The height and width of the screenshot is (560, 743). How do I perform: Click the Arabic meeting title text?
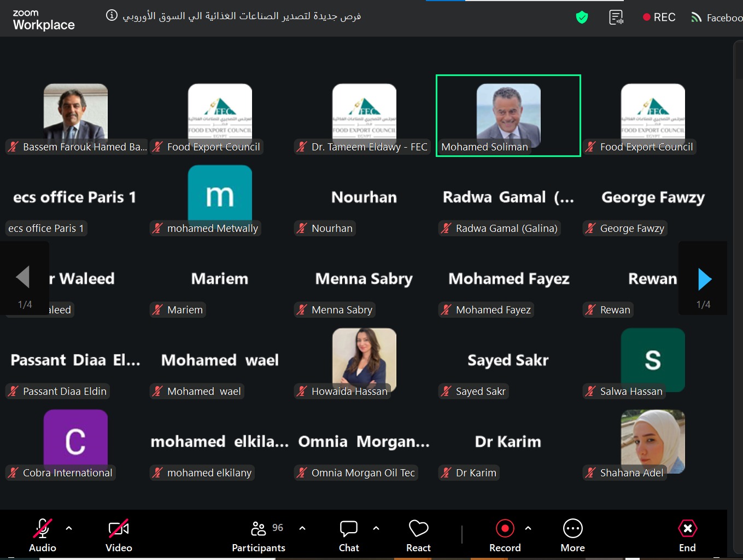pos(242,16)
